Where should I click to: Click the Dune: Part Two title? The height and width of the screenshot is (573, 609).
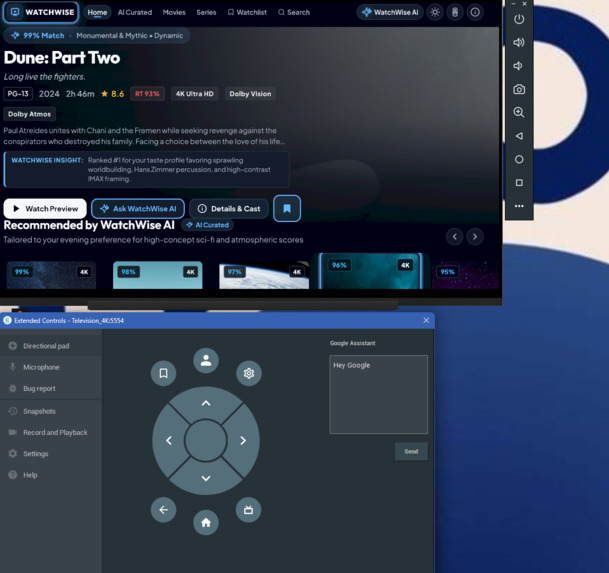coord(62,58)
